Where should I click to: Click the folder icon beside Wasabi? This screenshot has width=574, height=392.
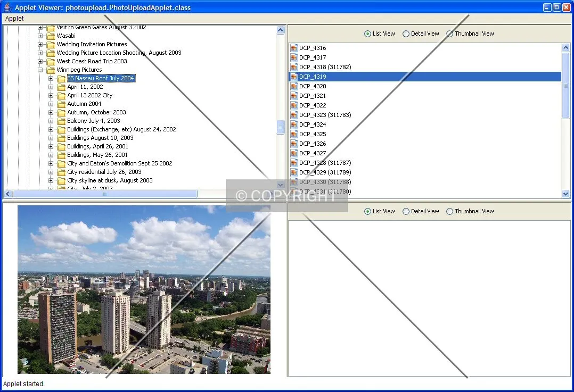tap(51, 36)
